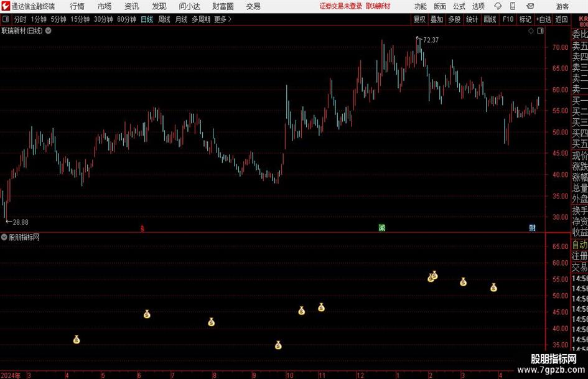Open the 交易 menu
Image resolution: width=588 pixels, height=379 pixels.
point(253,6)
